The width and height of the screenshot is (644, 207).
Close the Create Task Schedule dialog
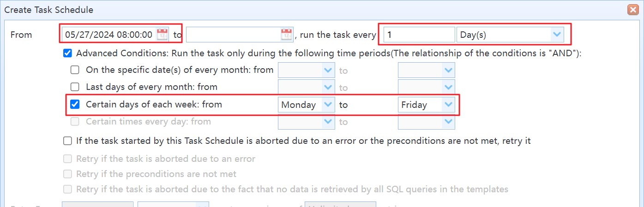click(x=633, y=9)
